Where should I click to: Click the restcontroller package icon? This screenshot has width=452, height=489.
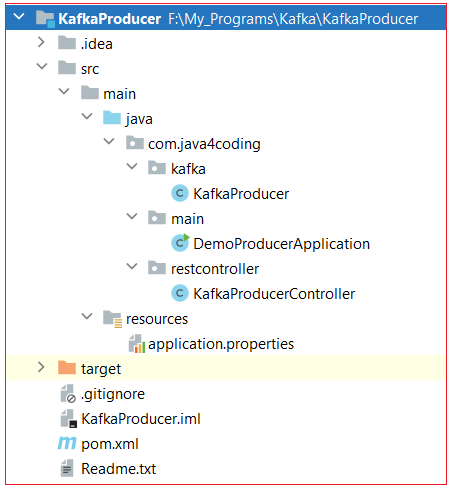(157, 268)
